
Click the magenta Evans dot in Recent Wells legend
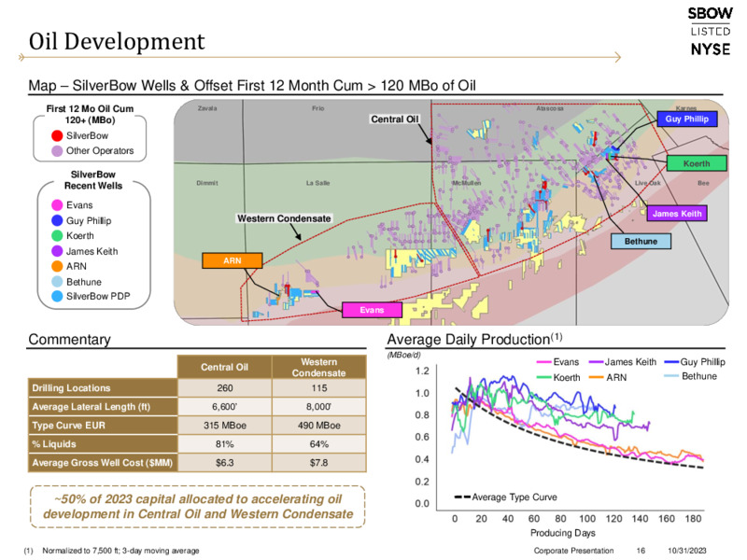(x=57, y=205)
